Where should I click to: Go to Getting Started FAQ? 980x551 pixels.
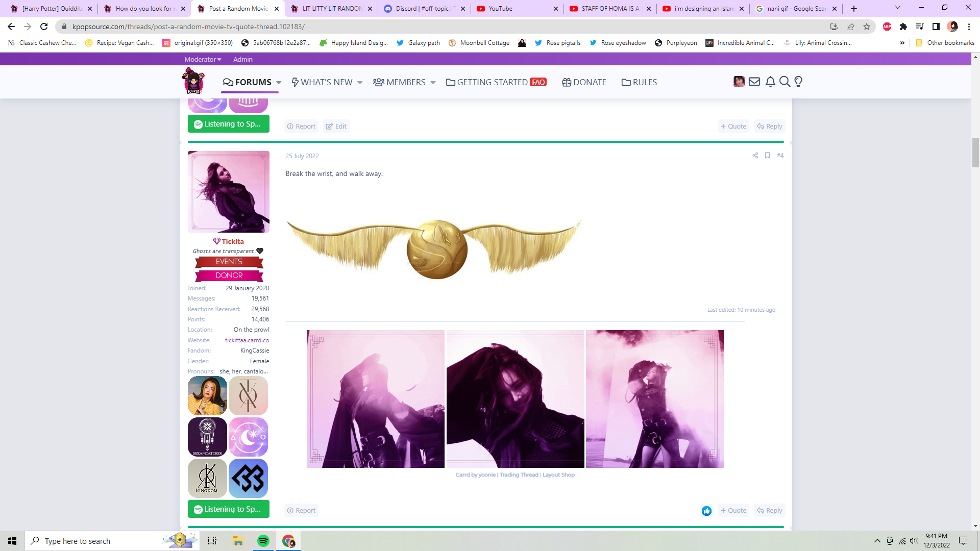point(496,82)
